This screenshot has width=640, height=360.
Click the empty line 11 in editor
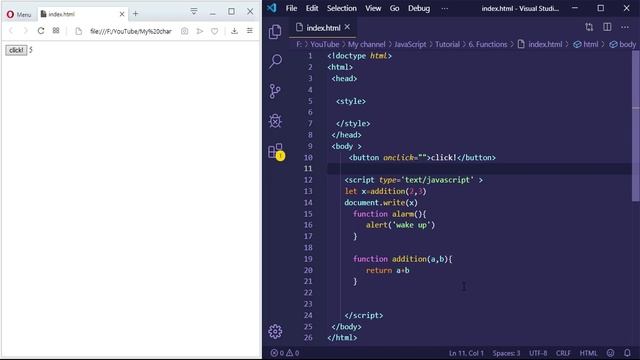[x=479, y=169]
